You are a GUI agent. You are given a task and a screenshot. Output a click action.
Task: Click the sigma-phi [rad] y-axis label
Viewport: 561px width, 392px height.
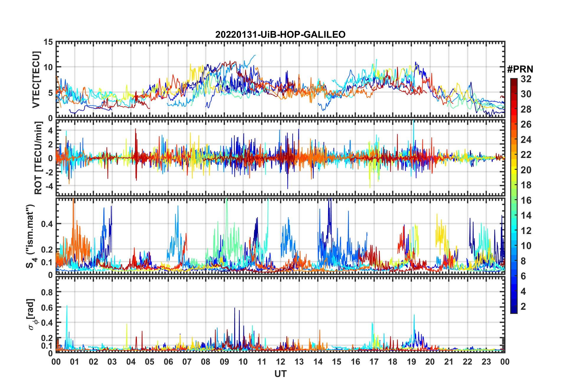point(32,314)
